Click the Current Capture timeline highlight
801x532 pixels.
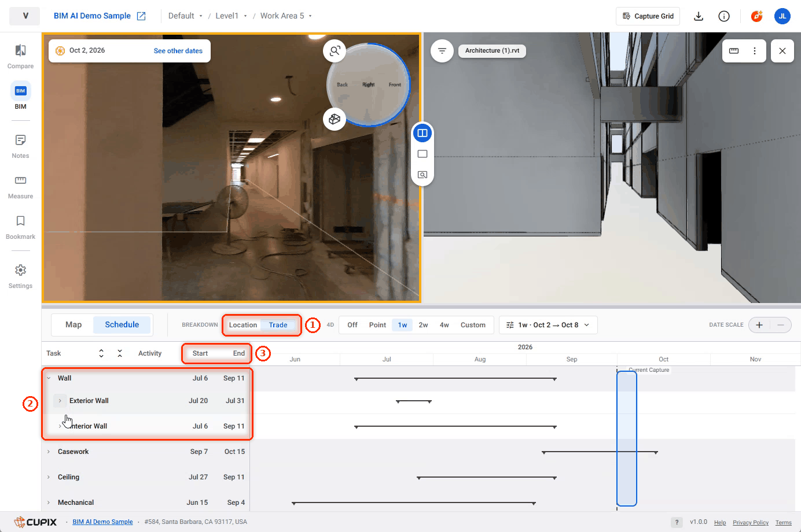click(x=627, y=439)
